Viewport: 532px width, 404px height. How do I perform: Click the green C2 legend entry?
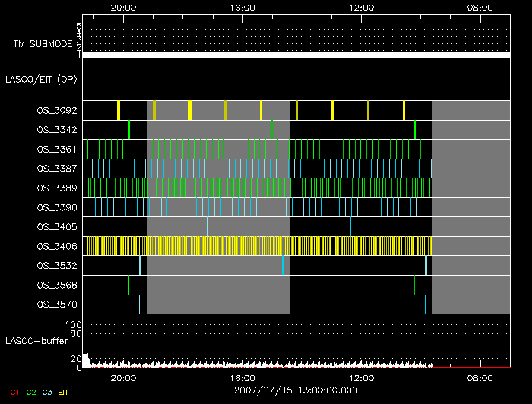(x=31, y=392)
